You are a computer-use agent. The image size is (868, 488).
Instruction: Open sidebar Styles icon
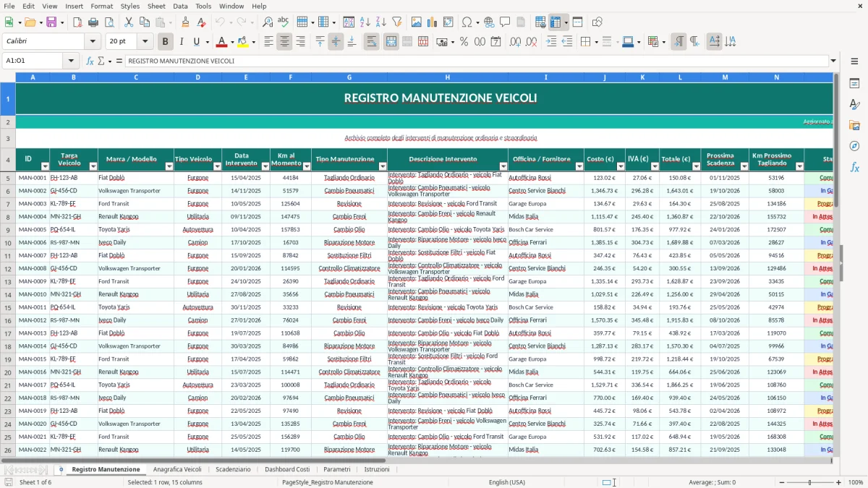[854, 104]
